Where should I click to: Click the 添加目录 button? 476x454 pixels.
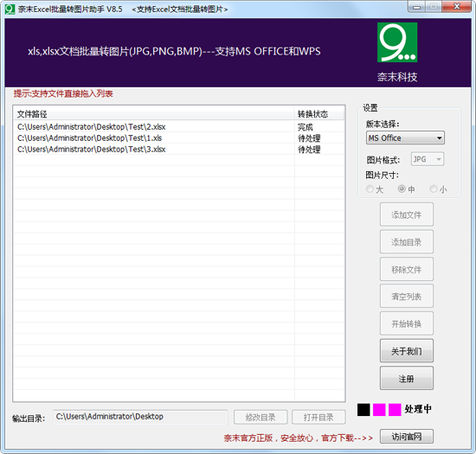407,242
